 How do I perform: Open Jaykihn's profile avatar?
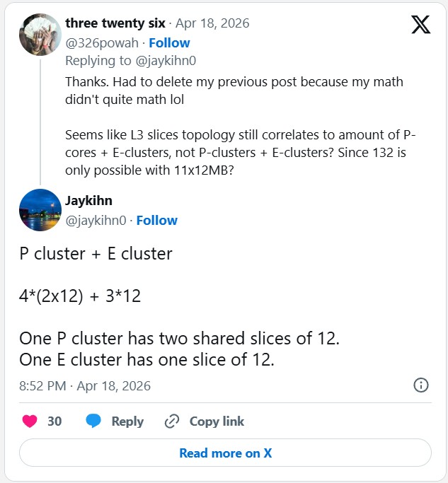point(40,211)
